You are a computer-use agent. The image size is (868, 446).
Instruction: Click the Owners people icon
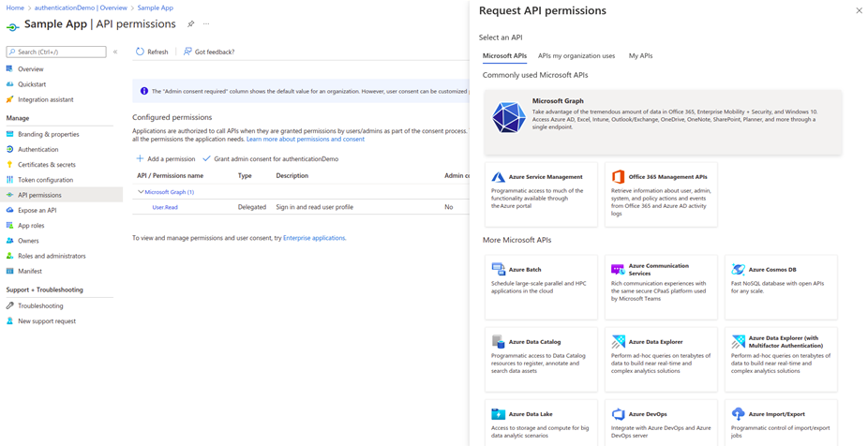point(9,241)
